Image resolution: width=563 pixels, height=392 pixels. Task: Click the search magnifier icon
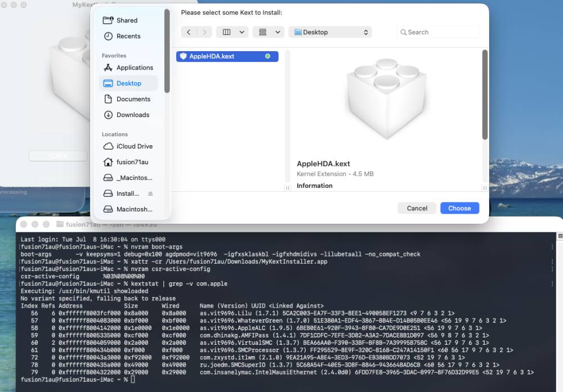point(404,32)
